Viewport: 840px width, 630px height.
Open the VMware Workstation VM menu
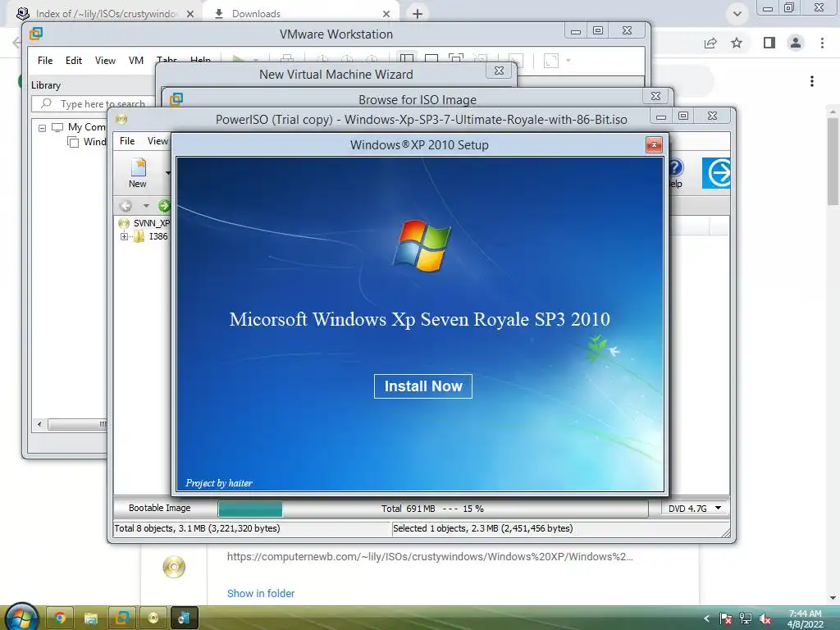point(136,61)
